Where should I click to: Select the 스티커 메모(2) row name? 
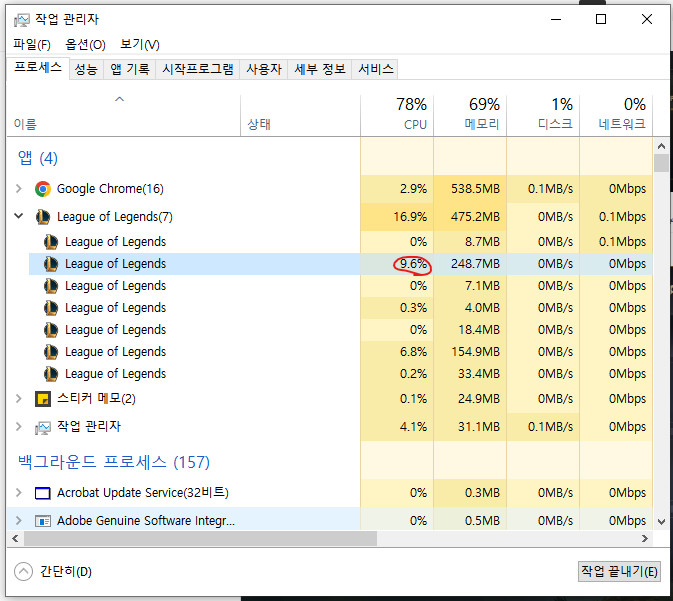[x=96, y=399]
